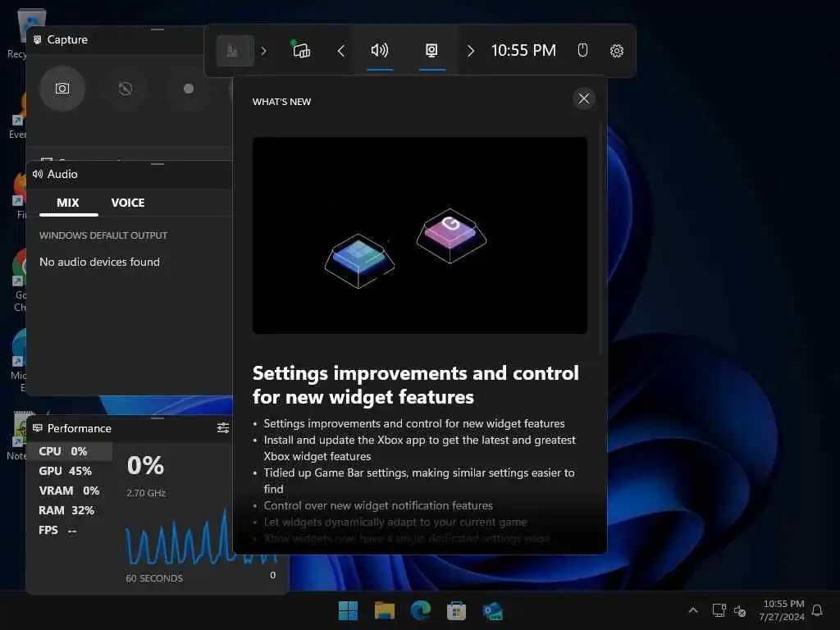Click the 'Settings improvements and control' heading
Viewport: 840px width, 630px height.
[x=416, y=385]
